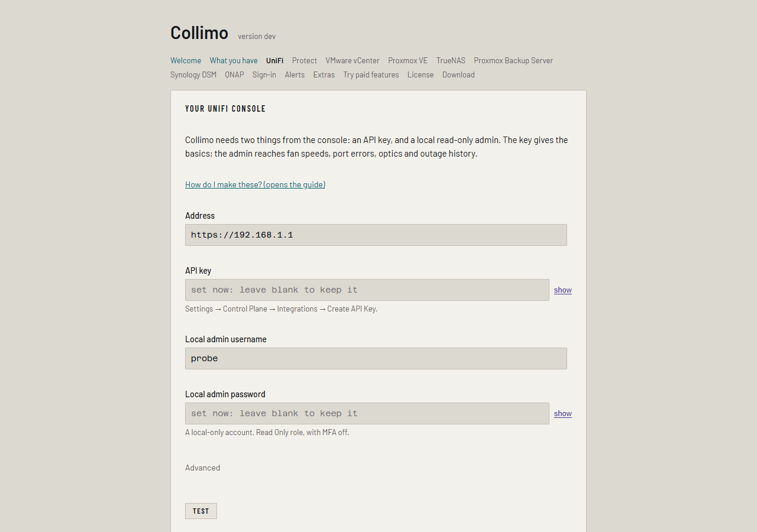This screenshot has width=757, height=532.
Task: Show the local admin password
Action: click(563, 413)
